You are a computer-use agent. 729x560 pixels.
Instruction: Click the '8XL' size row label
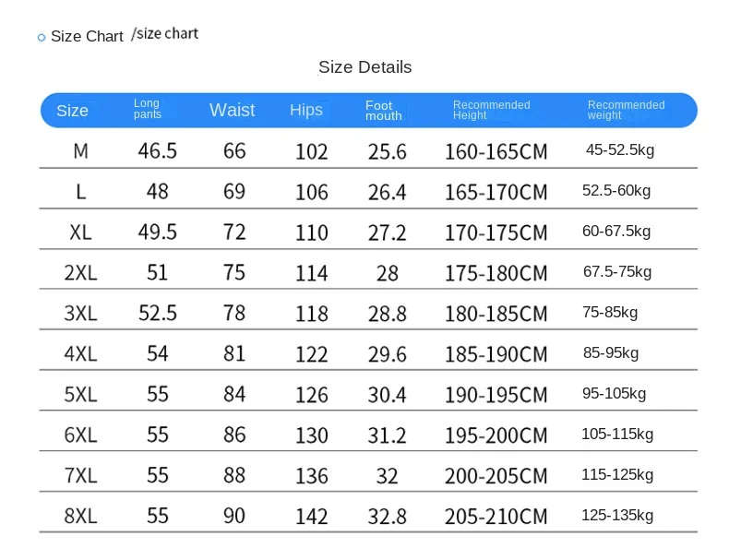pyautogui.click(x=80, y=516)
